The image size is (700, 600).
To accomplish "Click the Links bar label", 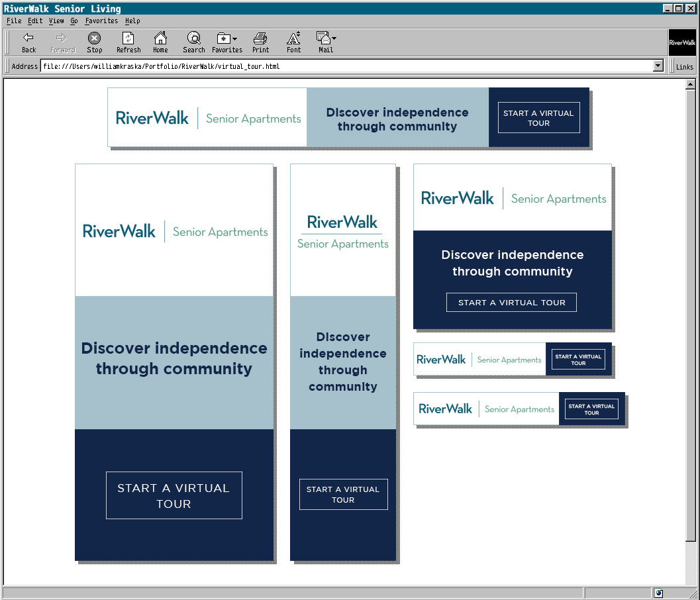I will click(684, 66).
